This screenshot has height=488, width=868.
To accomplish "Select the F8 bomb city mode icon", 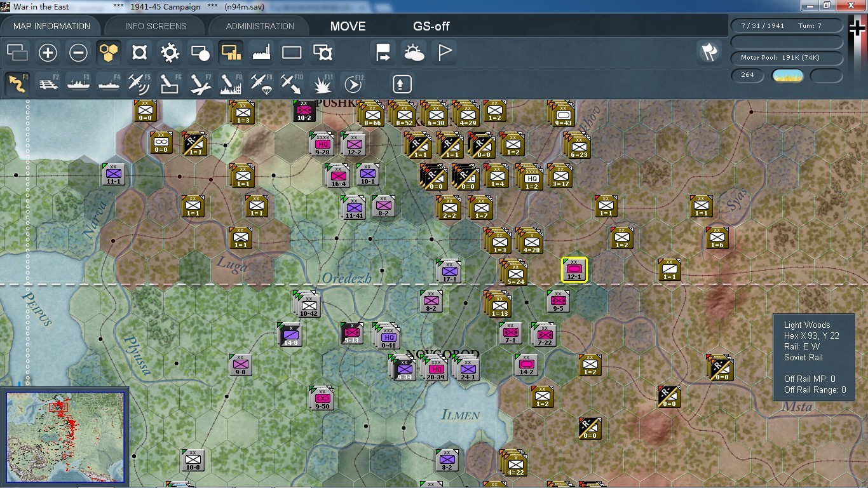I will [x=231, y=84].
